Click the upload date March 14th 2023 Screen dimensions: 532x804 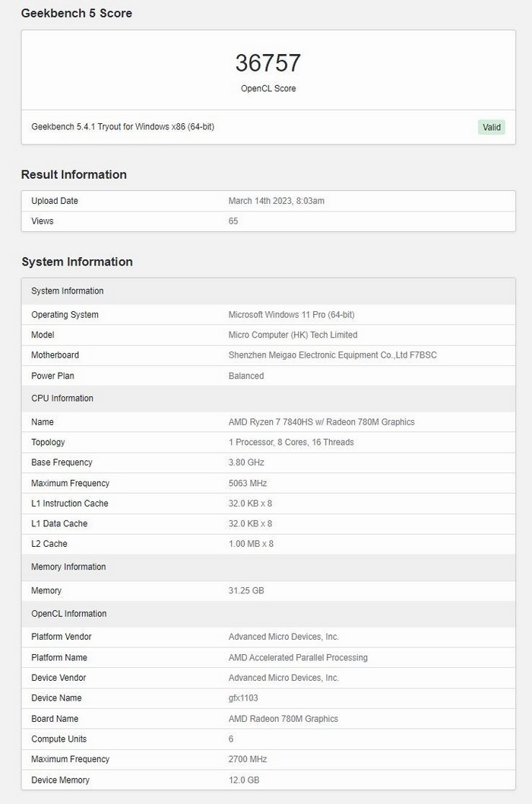(277, 201)
